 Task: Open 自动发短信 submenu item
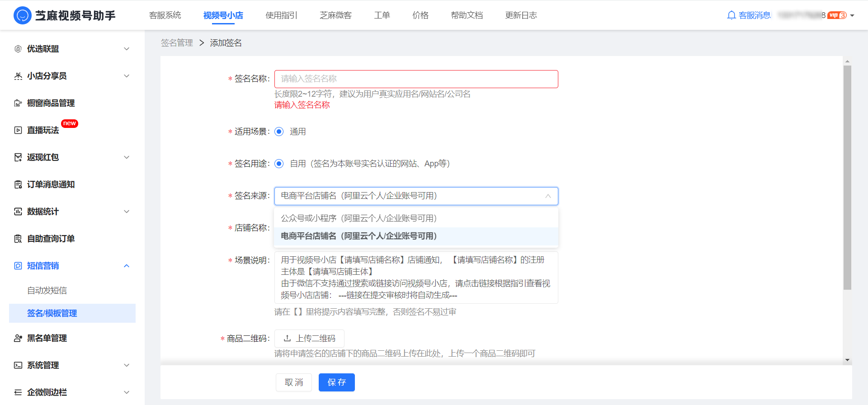[x=47, y=291]
